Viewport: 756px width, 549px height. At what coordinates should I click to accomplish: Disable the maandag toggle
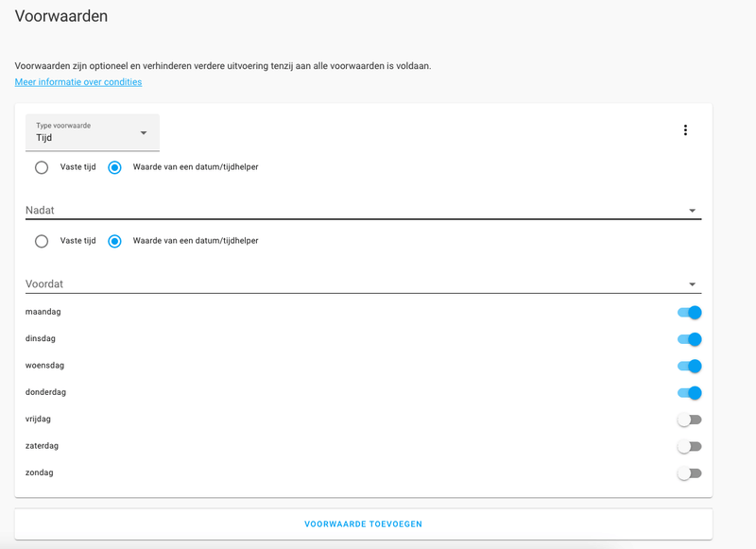pos(689,311)
